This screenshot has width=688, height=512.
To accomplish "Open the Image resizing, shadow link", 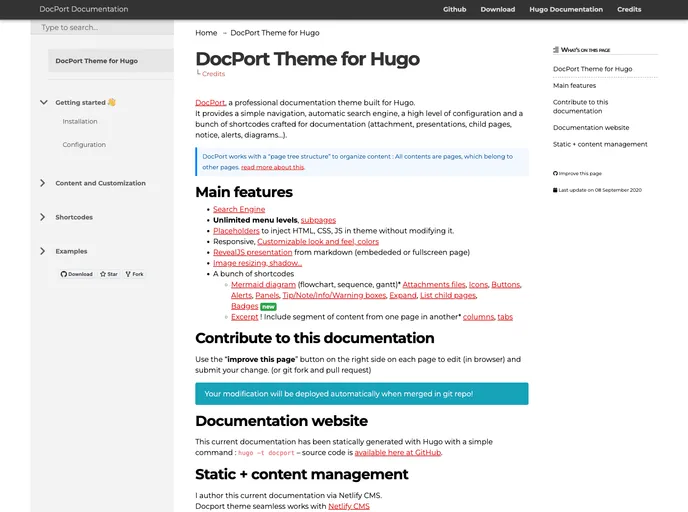I will (x=257, y=263).
